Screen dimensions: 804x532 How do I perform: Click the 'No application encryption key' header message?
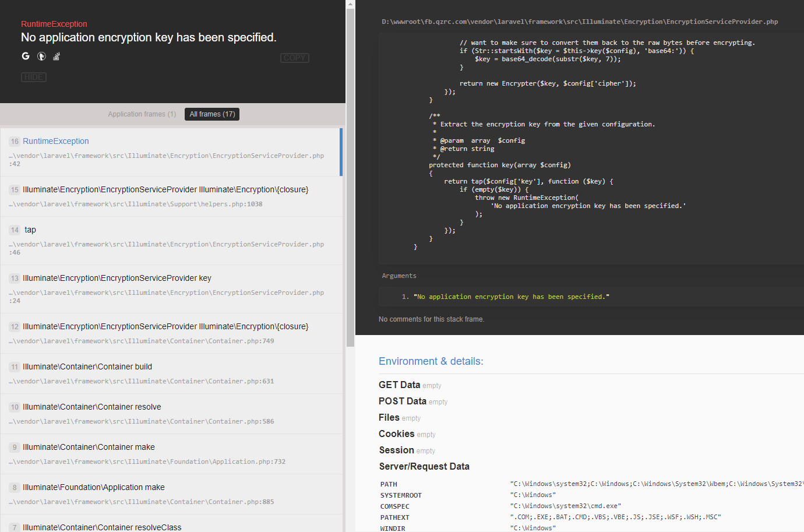[x=149, y=37]
